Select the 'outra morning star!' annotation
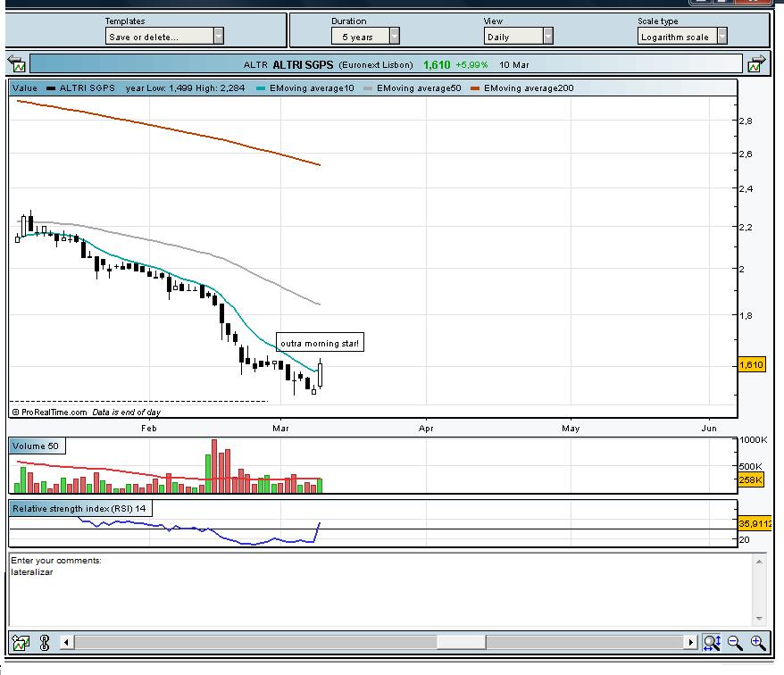Image resolution: width=784 pixels, height=675 pixels. click(320, 343)
